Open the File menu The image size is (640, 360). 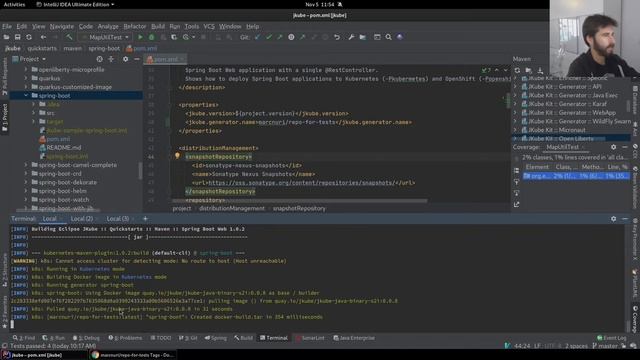coord(7,27)
